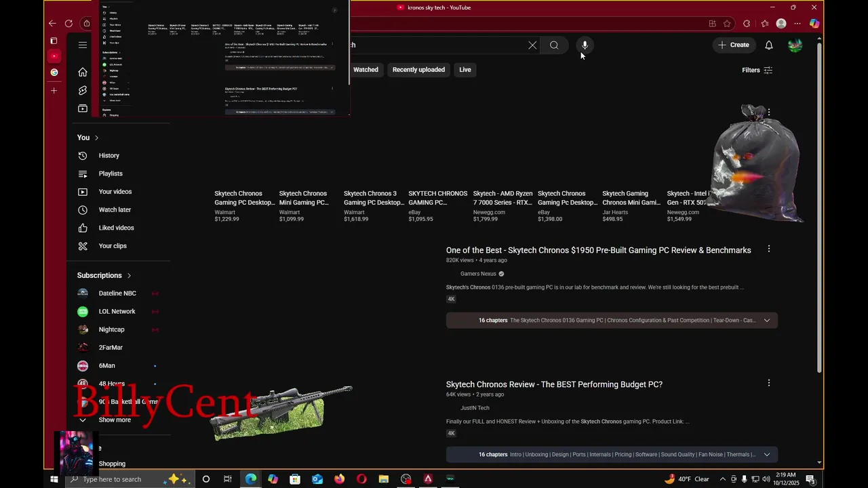Open options menu for Gamers Nexus video
Viewport: 868px width, 488px height.
pyautogui.click(x=768, y=249)
